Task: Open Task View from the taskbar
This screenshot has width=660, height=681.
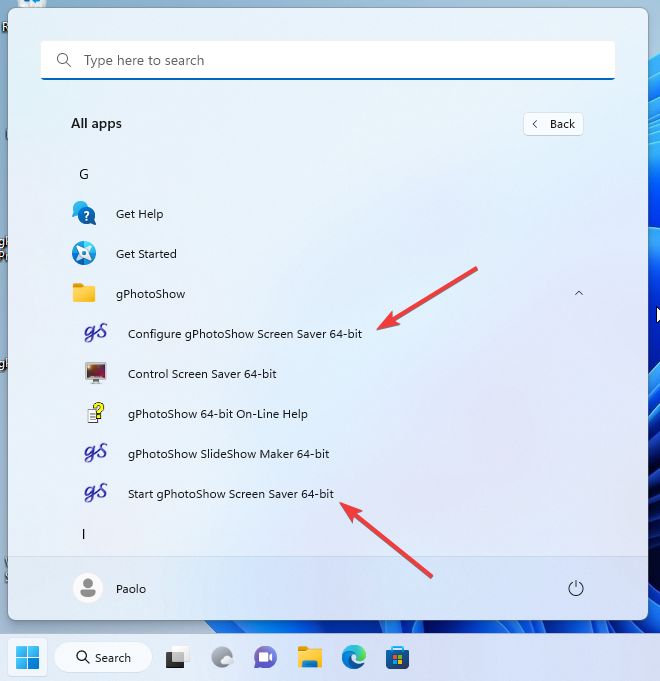Action: point(178,658)
